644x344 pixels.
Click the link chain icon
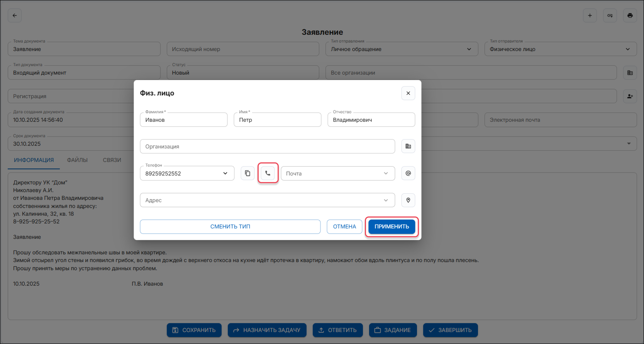tap(610, 15)
